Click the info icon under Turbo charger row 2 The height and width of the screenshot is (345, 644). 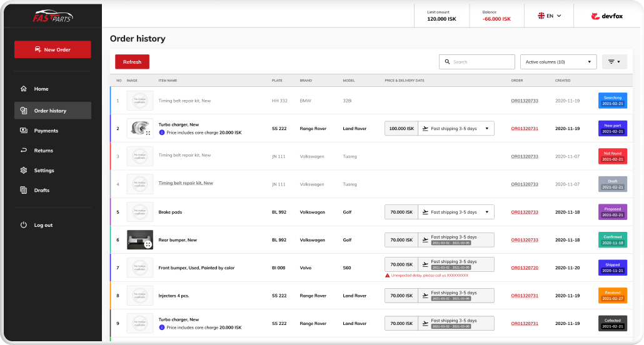click(162, 132)
